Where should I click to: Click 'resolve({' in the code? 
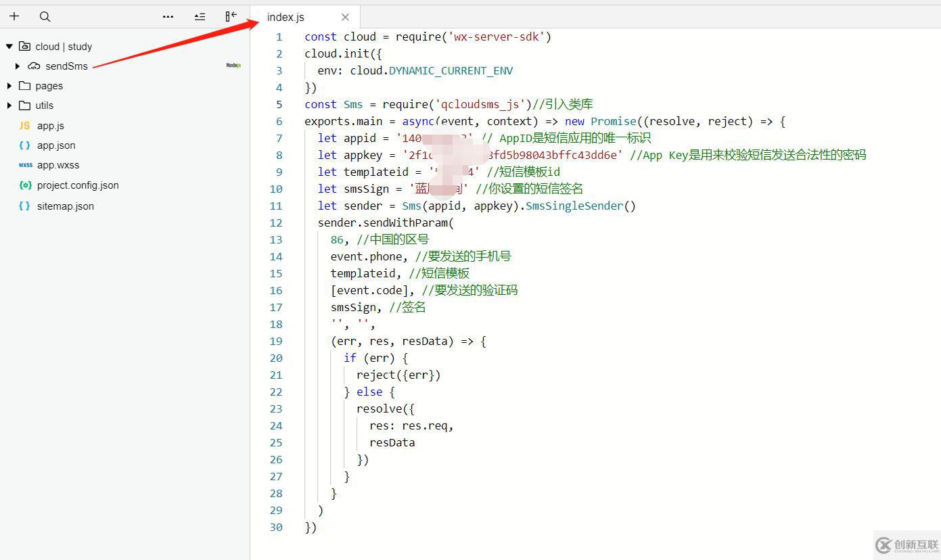point(386,409)
